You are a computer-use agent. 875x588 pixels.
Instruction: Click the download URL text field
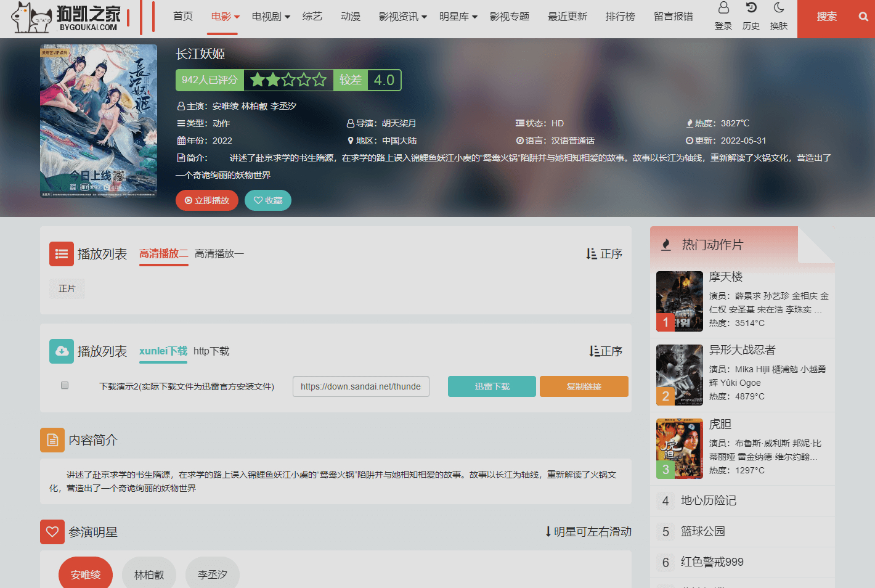(361, 386)
